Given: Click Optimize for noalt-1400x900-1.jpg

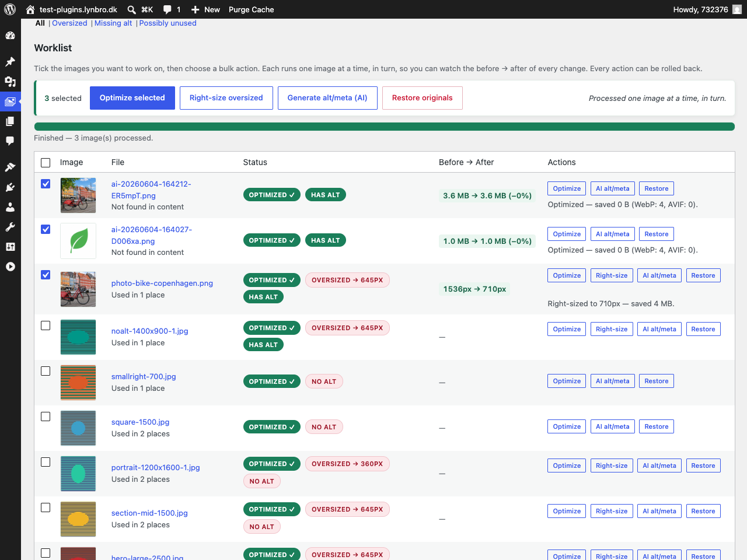Looking at the screenshot, I should [567, 329].
